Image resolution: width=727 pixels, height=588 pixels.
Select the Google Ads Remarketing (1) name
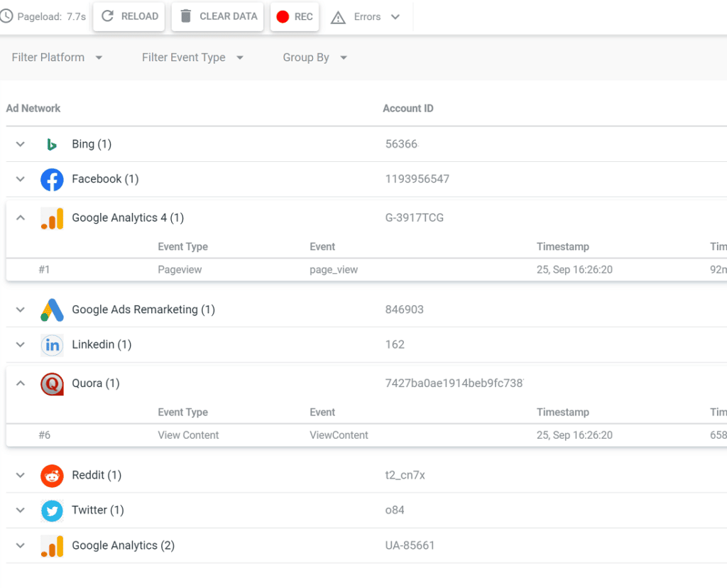(x=143, y=310)
